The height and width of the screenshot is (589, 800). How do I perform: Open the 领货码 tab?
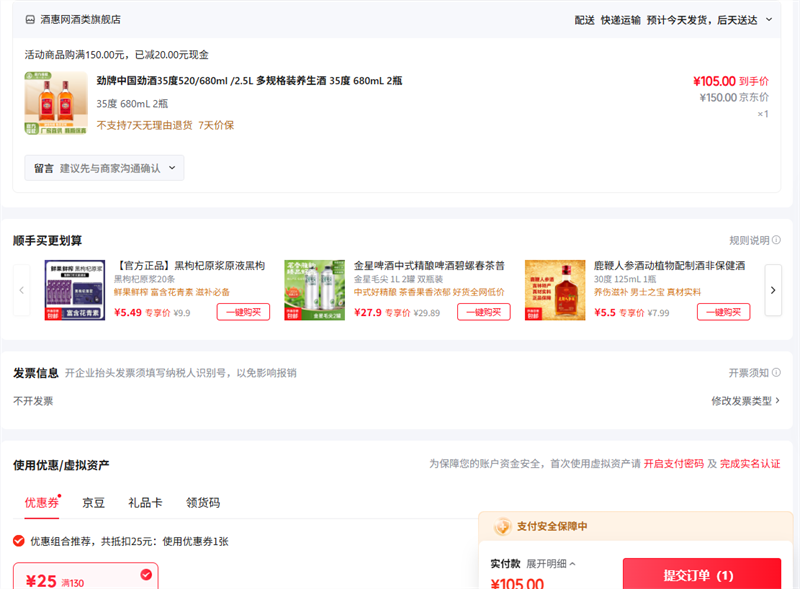202,502
